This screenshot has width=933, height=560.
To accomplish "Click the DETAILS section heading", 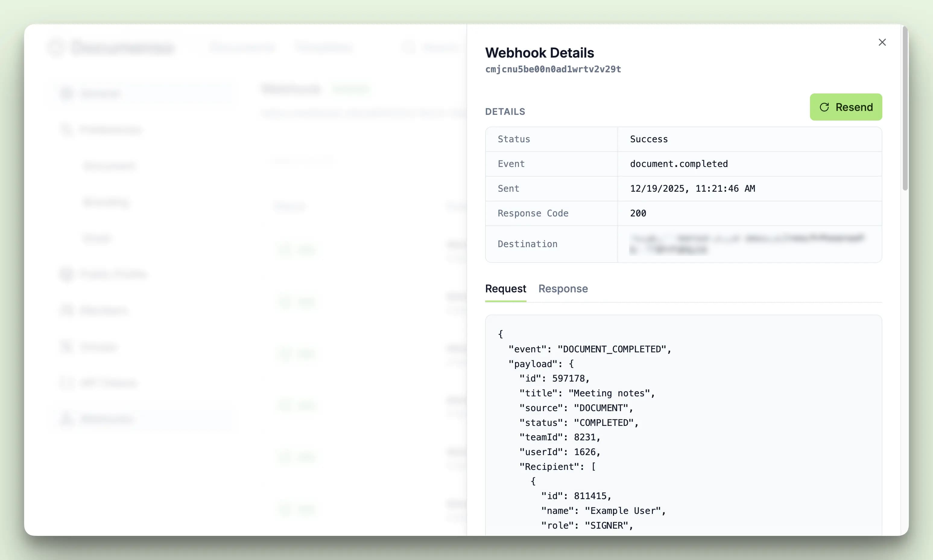I will coord(505,111).
